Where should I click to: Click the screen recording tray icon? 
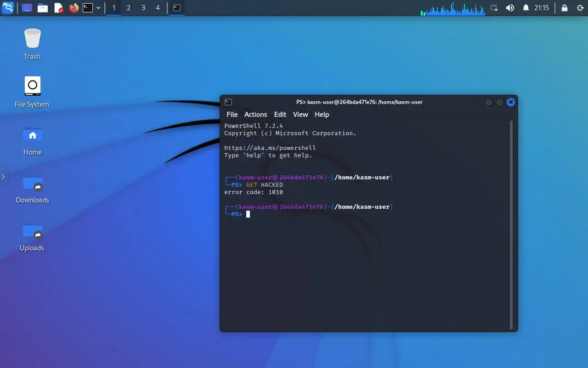(x=494, y=8)
